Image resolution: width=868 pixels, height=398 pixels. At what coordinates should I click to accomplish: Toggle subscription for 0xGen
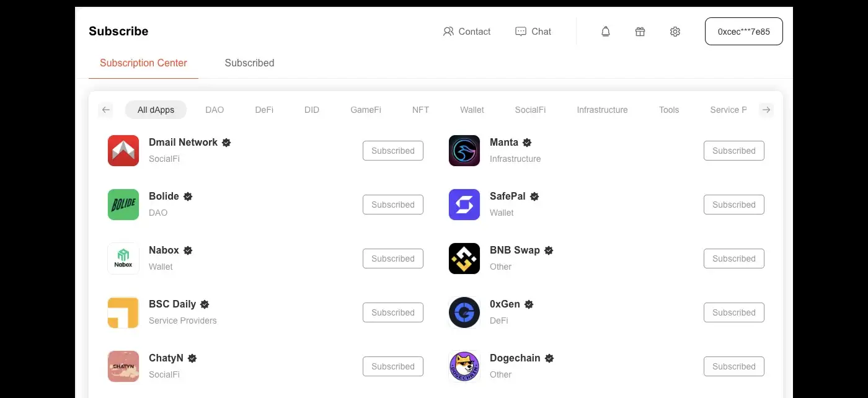(733, 312)
